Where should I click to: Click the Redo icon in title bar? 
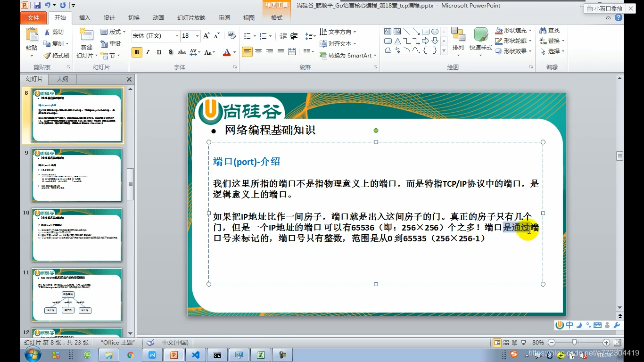pyautogui.click(x=62, y=5)
